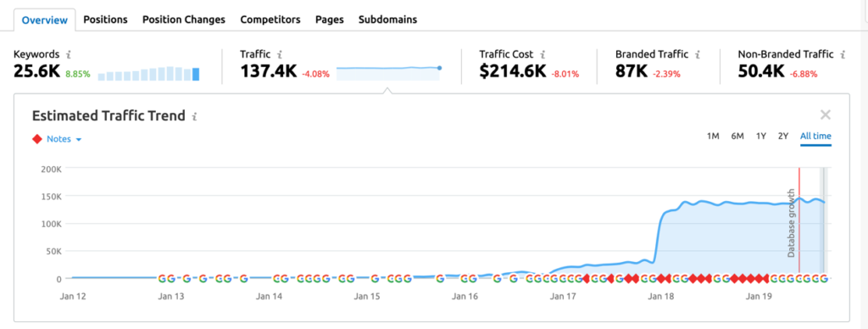Click the info icon beside Traffic
The width and height of the screenshot is (868, 329).
pos(280,54)
